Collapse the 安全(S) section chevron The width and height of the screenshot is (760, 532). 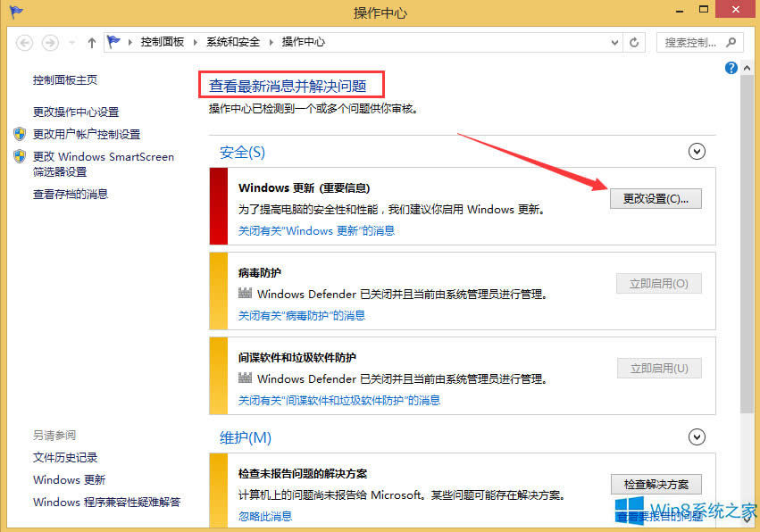point(697,152)
